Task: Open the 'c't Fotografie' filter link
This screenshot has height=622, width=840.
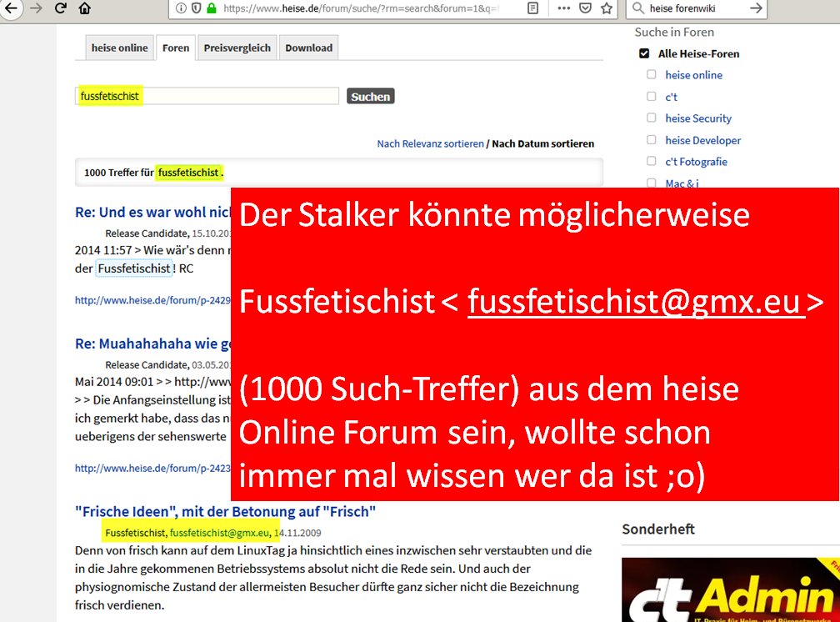Action: tap(696, 162)
